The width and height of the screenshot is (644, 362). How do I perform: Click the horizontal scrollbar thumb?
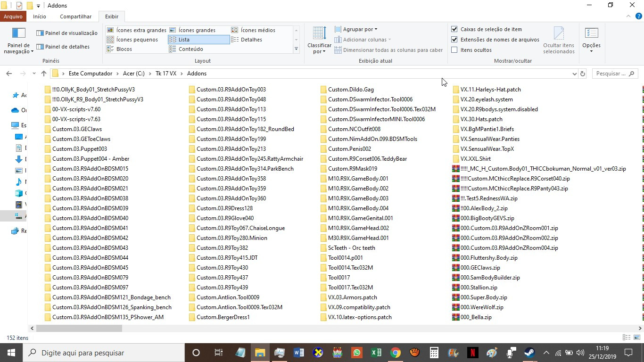coord(79,328)
